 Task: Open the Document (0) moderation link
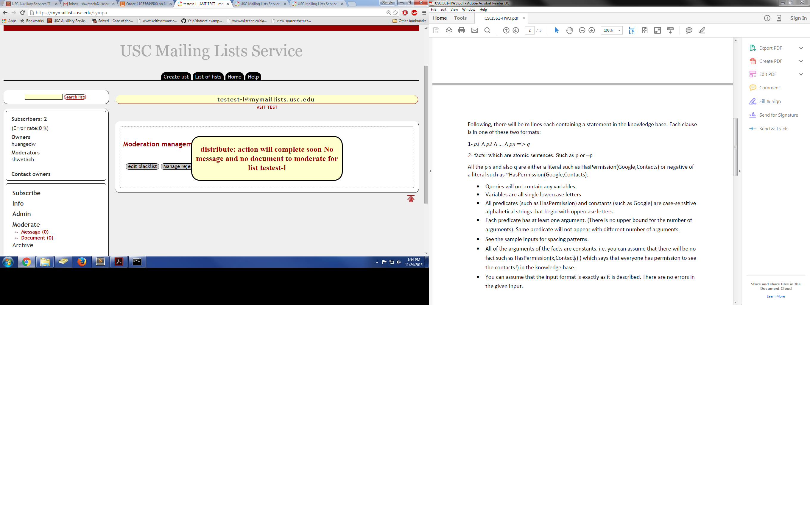pyautogui.click(x=37, y=238)
